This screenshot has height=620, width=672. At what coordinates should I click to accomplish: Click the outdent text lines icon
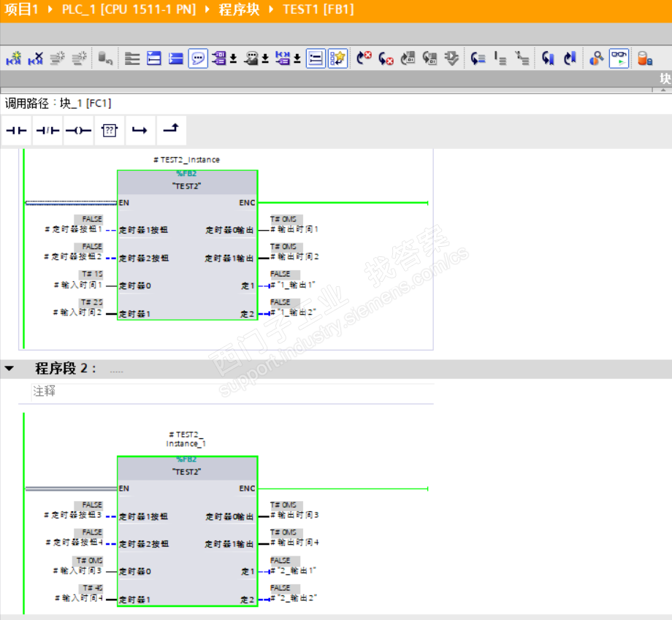[522, 58]
